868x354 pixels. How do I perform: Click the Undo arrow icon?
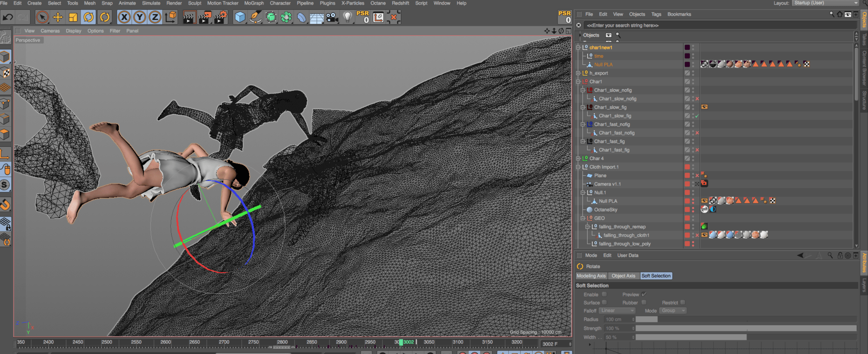point(8,17)
